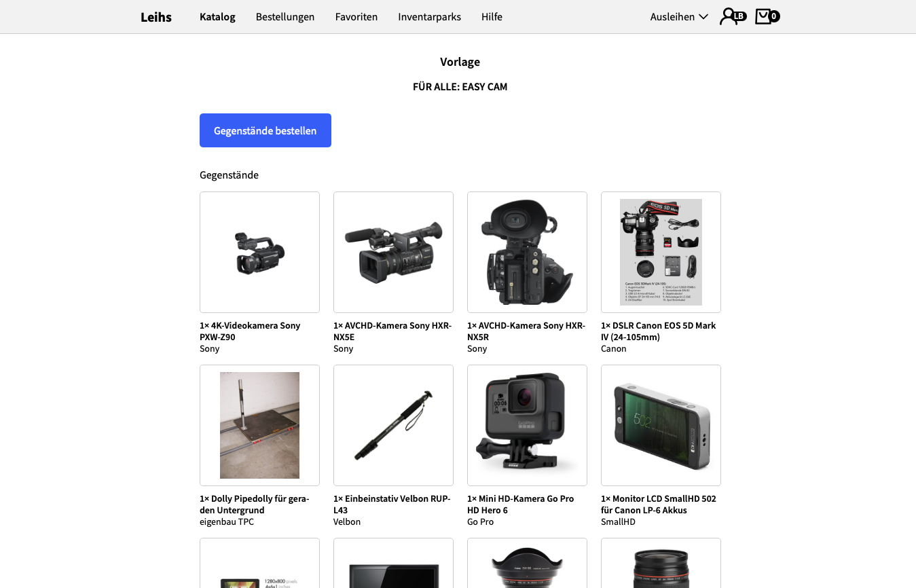The height and width of the screenshot is (588, 916).
Task: Open the Dolly Pipedolly thumbnail image
Action: click(259, 425)
